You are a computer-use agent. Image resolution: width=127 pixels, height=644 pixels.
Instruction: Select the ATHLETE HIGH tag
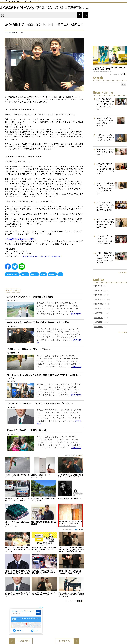(x=12, y=274)
